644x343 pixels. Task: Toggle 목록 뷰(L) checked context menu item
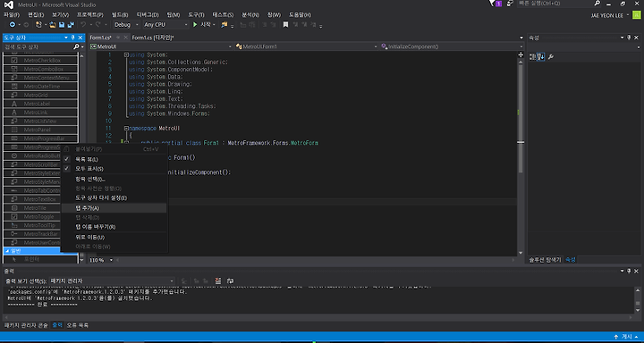[x=114, y=159]
